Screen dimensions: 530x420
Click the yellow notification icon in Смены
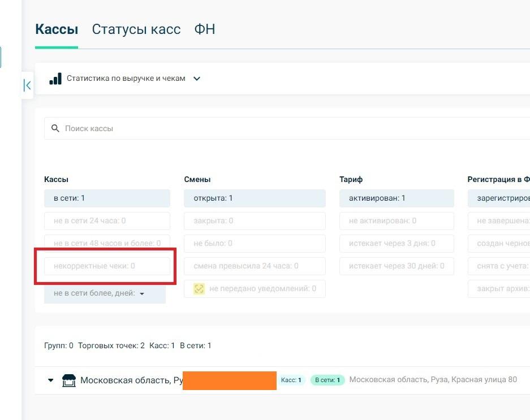[x=199, y=289]
